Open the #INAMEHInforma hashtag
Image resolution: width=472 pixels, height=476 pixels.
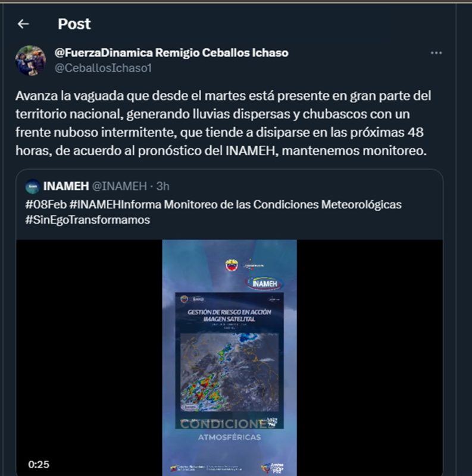(115, 205)
